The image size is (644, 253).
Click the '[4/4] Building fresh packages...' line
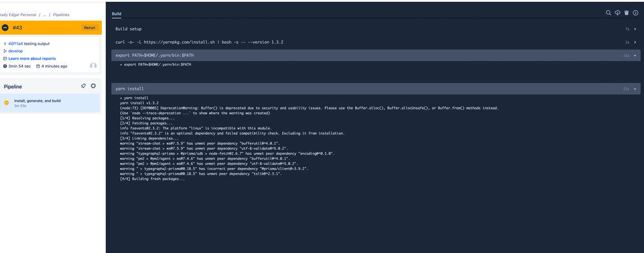pyautogui.click(x=152, y=179)
